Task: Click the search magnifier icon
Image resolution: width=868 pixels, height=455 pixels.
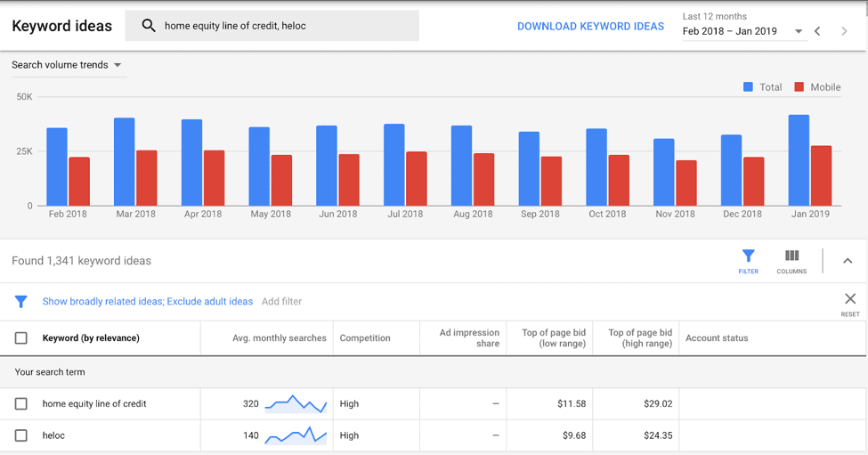Action: pos(149,26)
